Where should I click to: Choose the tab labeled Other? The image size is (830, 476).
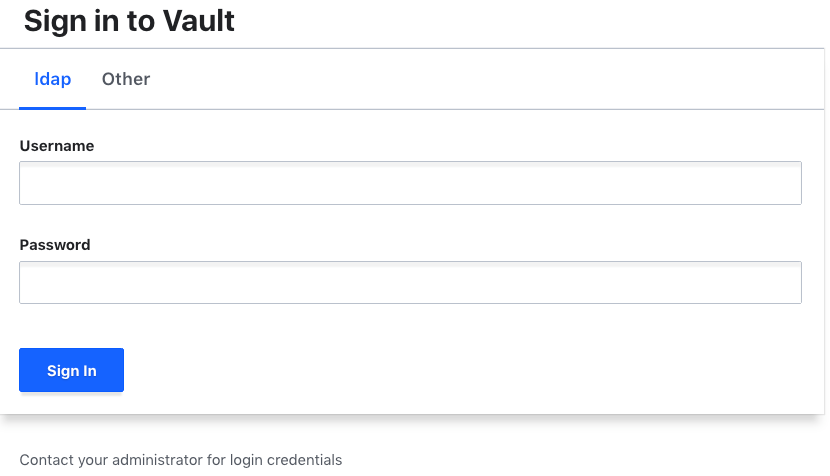click(126, 79)
